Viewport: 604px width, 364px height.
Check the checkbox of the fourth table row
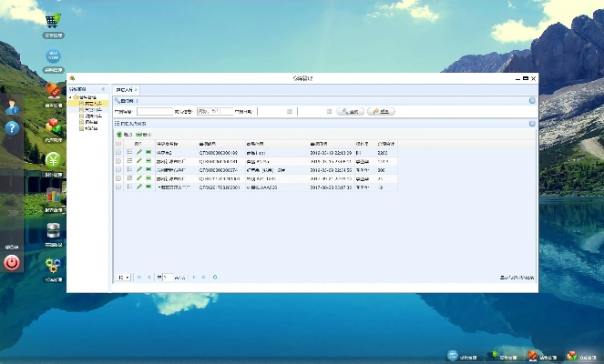118,178
